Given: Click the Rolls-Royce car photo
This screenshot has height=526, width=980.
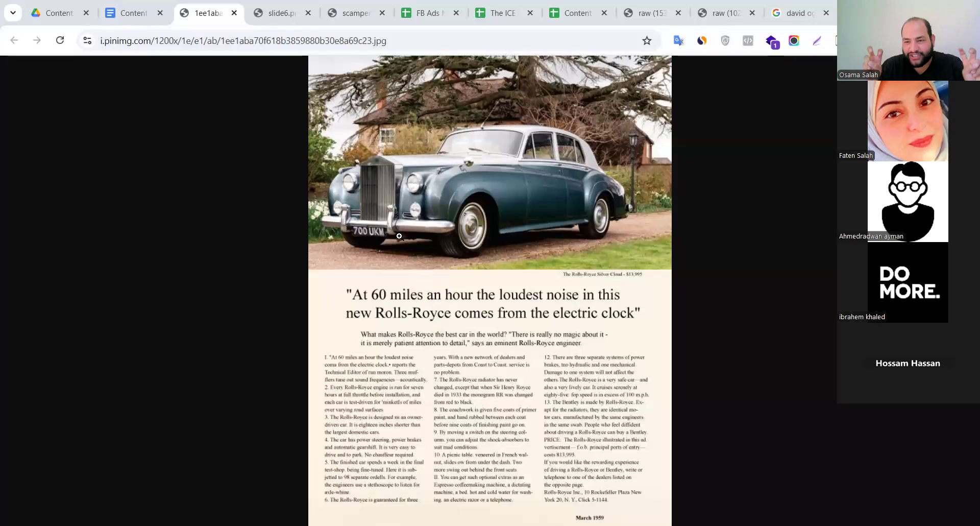Looking at the screenshot, I should pyautogui.click(x=490, y=162).
